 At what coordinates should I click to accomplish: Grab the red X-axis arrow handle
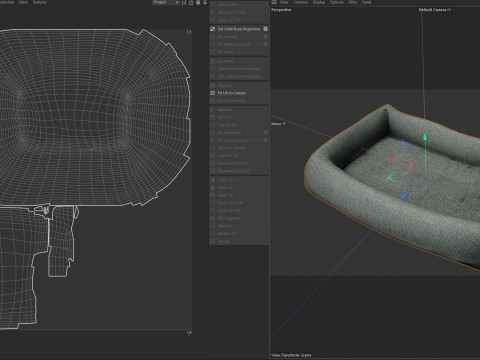point(393,160)
